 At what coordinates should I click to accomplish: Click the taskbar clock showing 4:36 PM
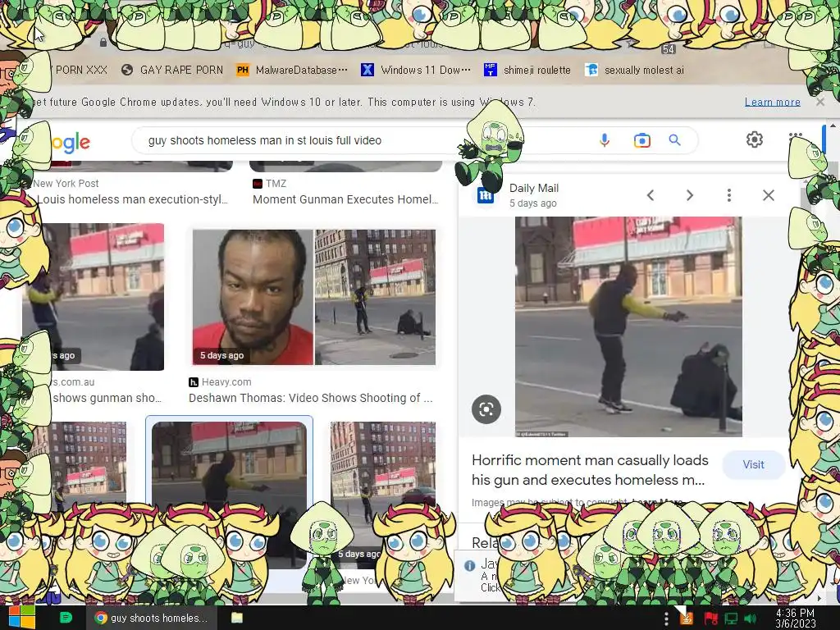796,619
